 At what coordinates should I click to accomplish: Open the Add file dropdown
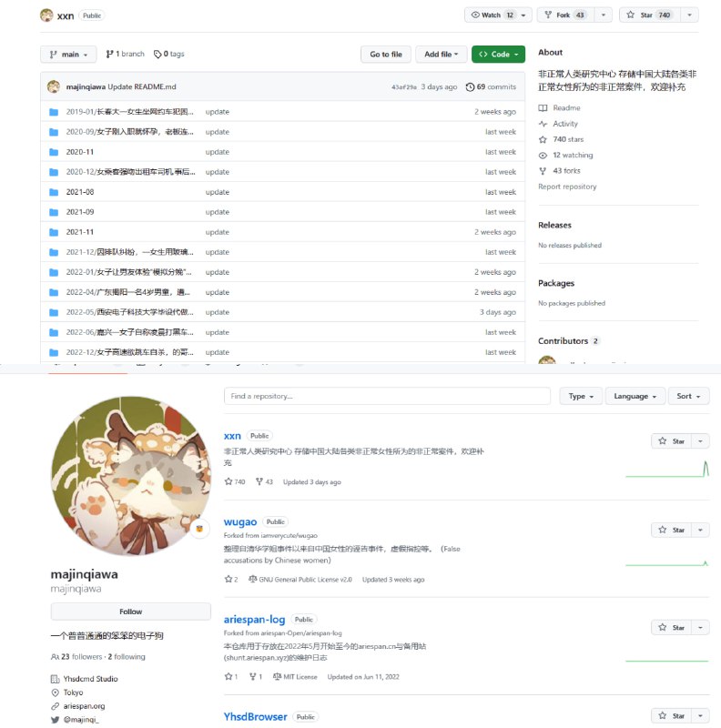(441, 55)
